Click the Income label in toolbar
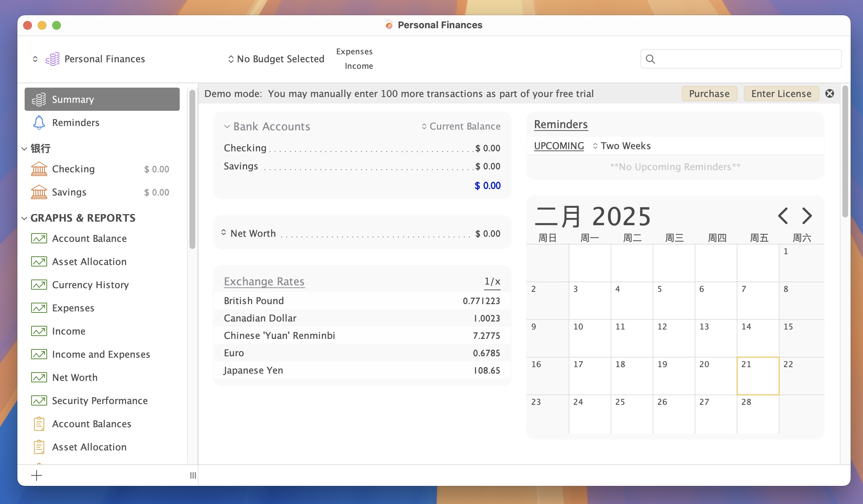The image size is (863, 504). pyautogui.click(x=359, y=66)
